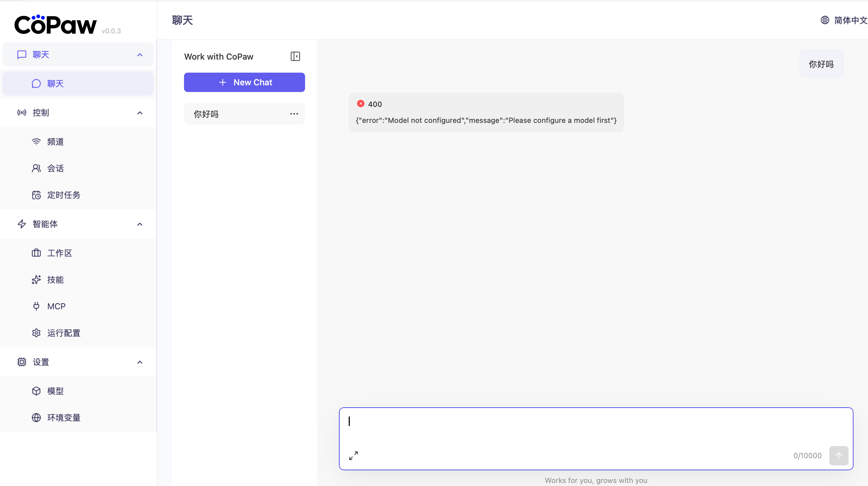Open the 工作区 page
This screenshot has width=868, height=486.
(x=78, y=253)
